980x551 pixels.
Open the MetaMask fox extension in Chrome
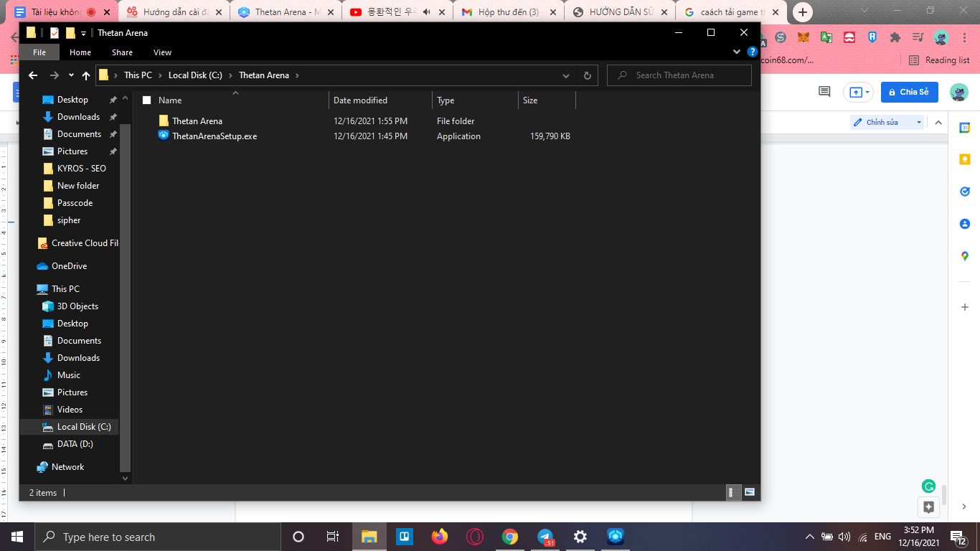804,37
